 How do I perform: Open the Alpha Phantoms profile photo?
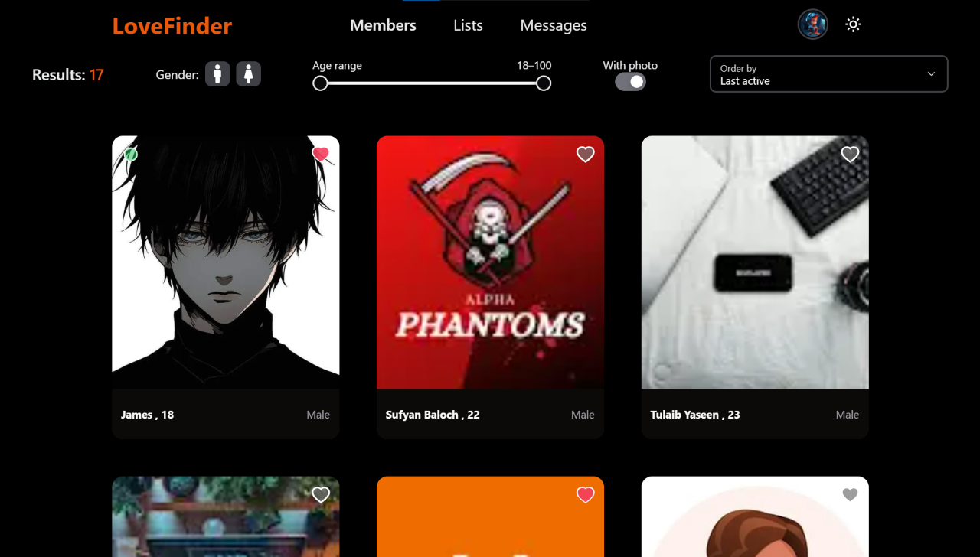(x=490, y=262)
